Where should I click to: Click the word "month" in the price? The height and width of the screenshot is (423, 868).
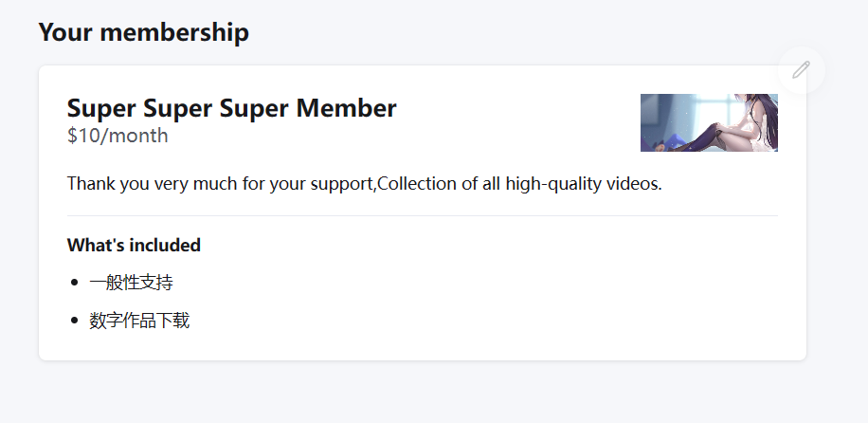[137, 136]
